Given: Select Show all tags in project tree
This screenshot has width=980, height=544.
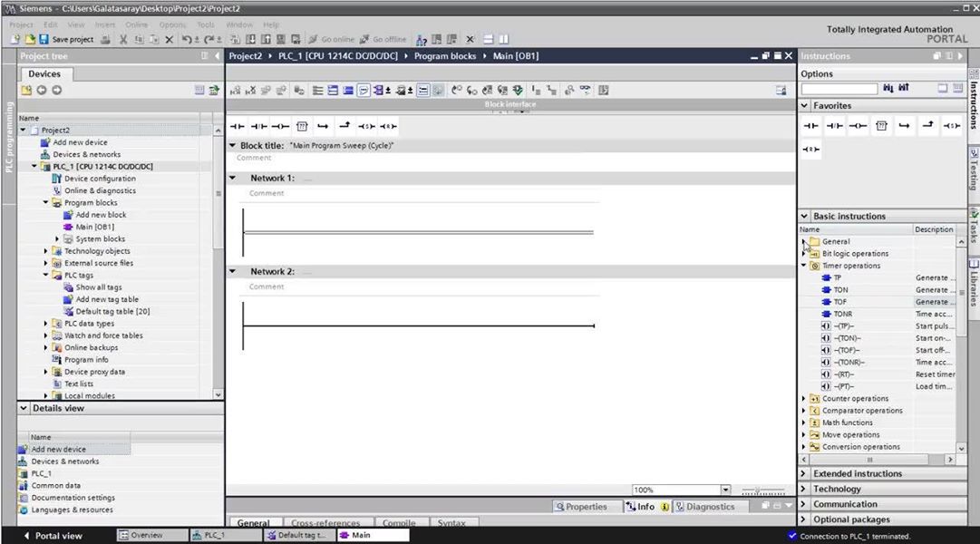Looking at the screenshot, I should click(99, 287).
